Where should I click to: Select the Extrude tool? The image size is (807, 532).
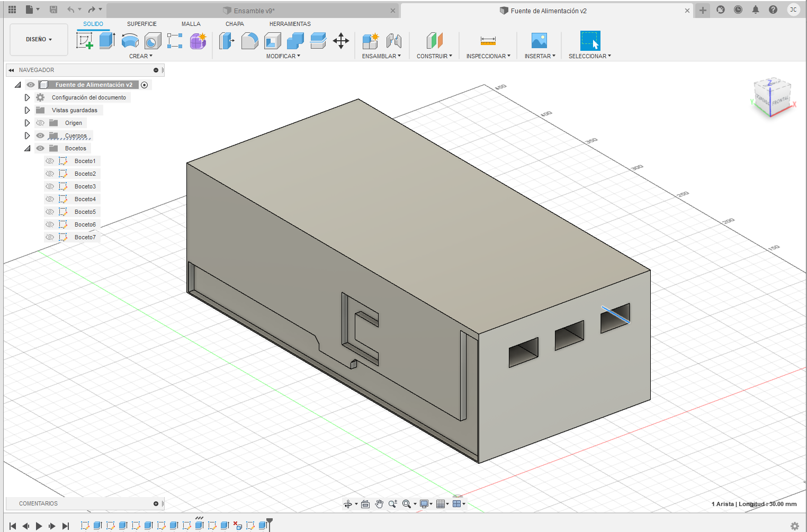(x=107, y=41)
